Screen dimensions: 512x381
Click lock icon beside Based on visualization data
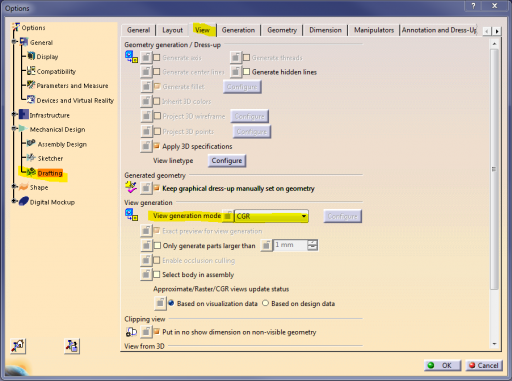[x=160, y=303]
